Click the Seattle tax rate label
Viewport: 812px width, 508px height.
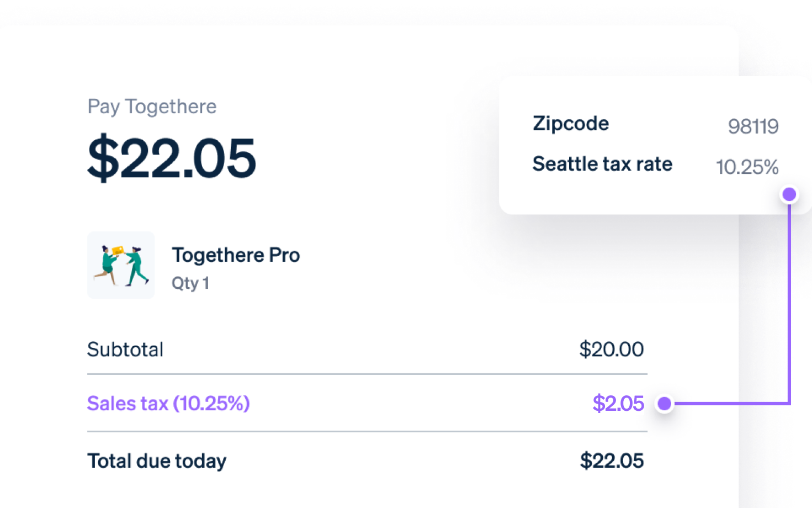602,164
